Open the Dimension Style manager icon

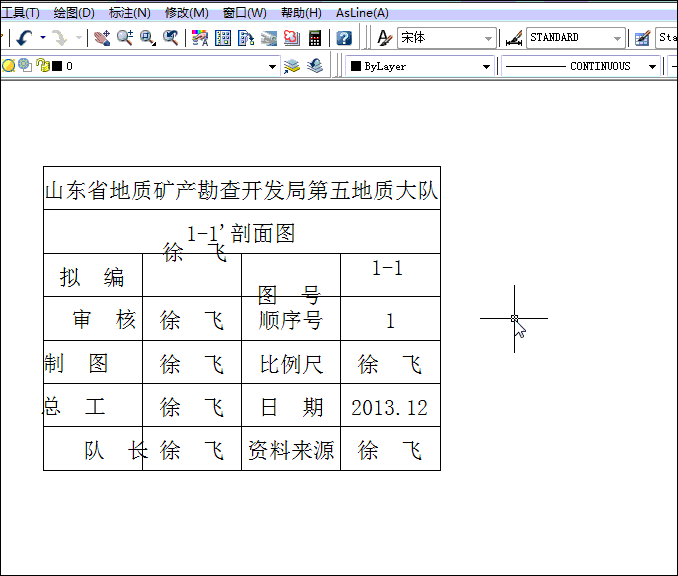[x=514, y=38]
